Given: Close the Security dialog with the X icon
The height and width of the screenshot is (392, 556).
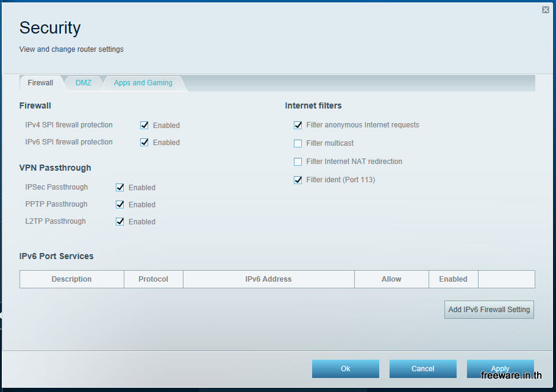Looking at the screenshot, I should 546,10.
